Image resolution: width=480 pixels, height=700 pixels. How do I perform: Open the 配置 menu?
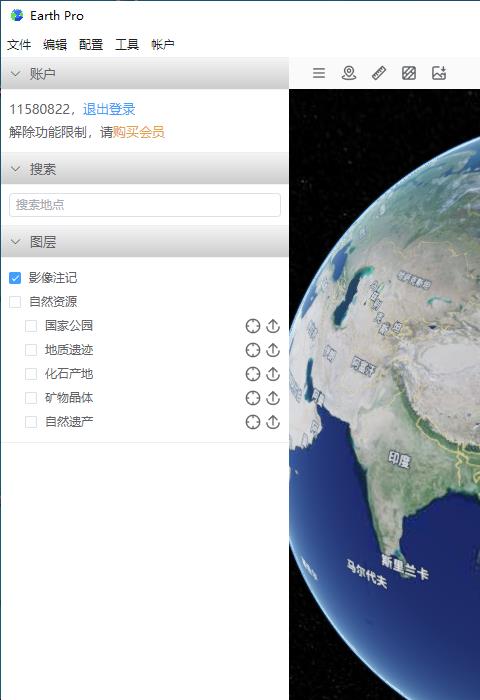tap(91, 44)
